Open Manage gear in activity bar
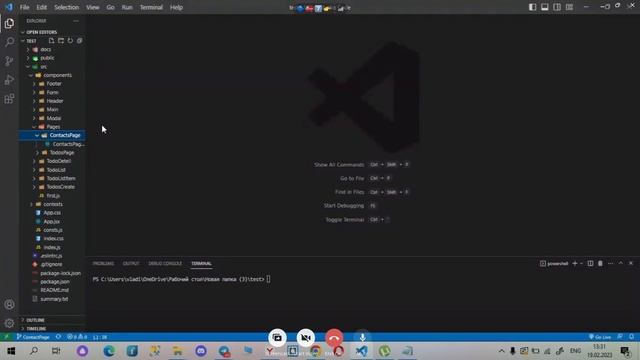Screen dimensions: 640x360 coord(9,323)
